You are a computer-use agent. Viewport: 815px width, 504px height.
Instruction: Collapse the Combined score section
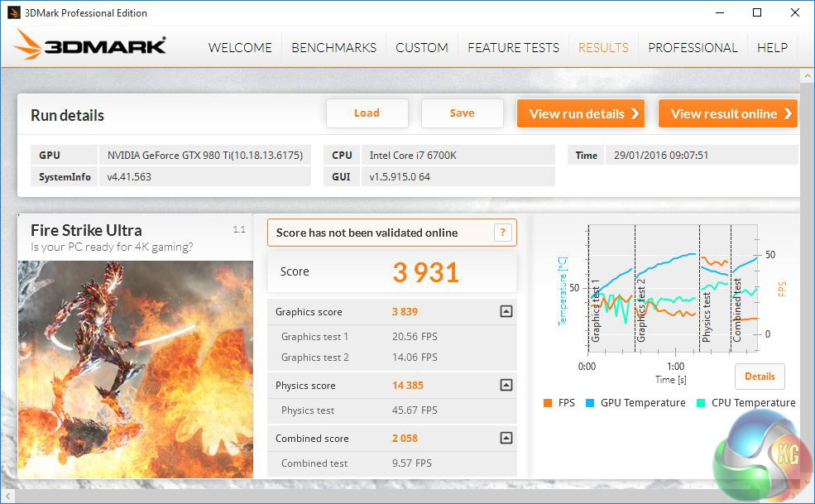506,439
